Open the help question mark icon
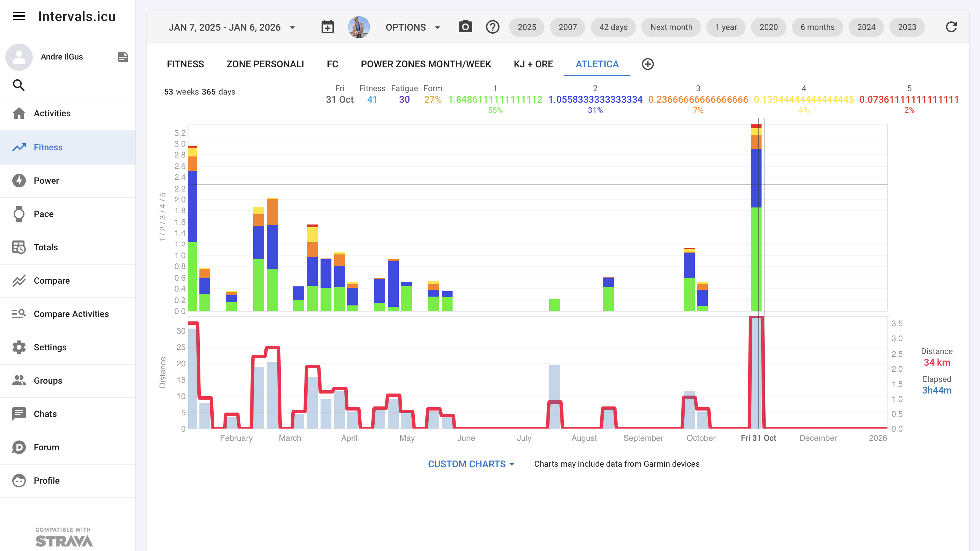 (492, 27)
